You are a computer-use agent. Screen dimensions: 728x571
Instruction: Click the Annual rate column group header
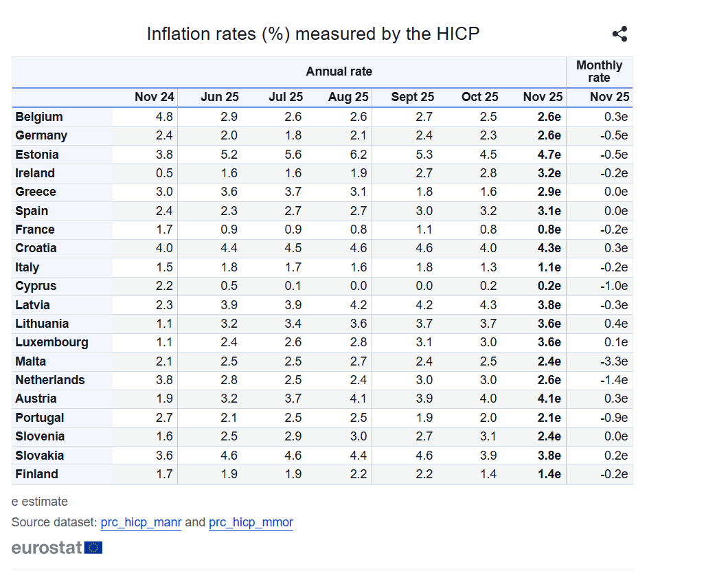339,71
